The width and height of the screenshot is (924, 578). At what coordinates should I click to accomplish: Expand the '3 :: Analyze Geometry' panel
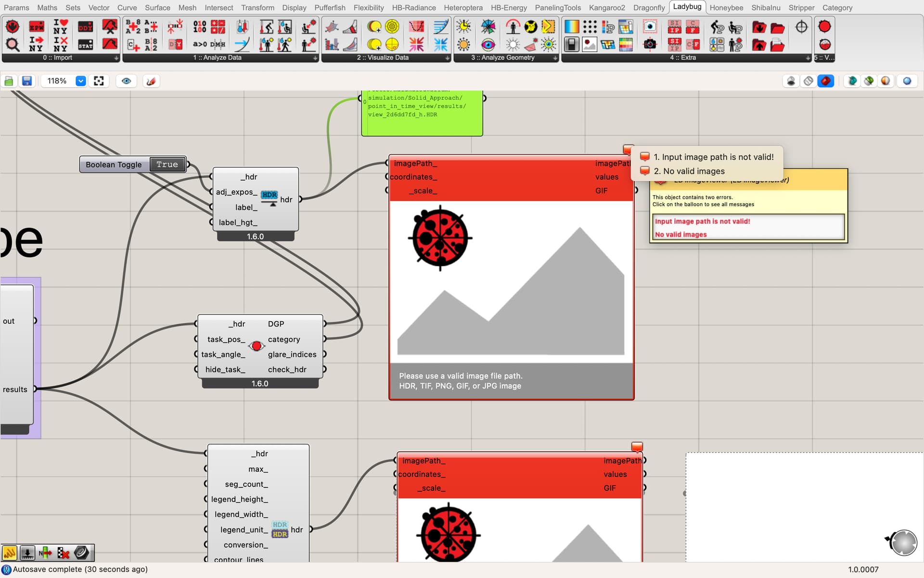click(555, 58)
